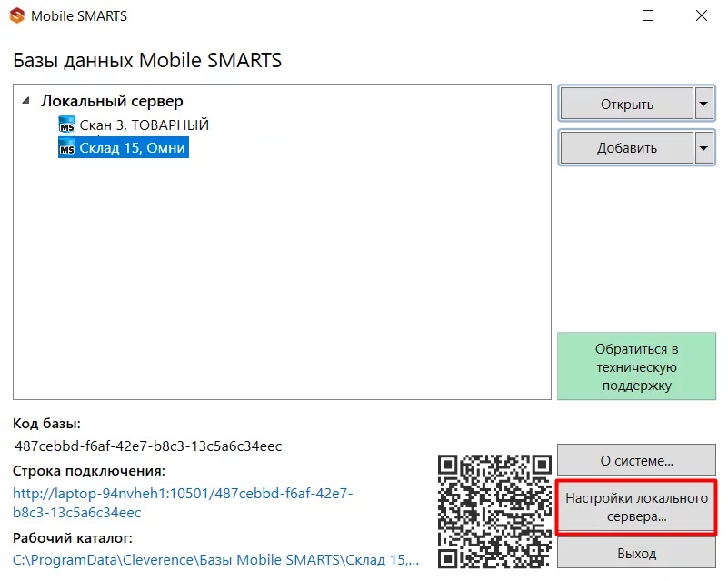Open the working folder C:\ProgramData\Cleverence link

(216, 560)
